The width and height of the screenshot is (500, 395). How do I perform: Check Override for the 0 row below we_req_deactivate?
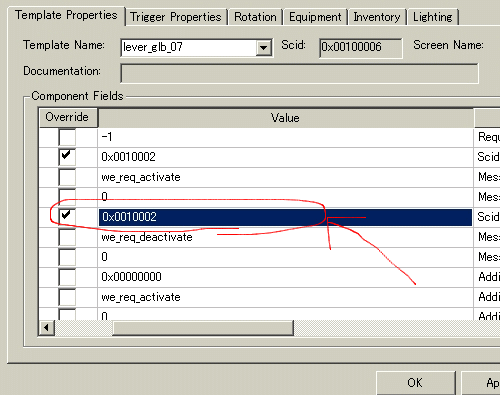(67, 257)
